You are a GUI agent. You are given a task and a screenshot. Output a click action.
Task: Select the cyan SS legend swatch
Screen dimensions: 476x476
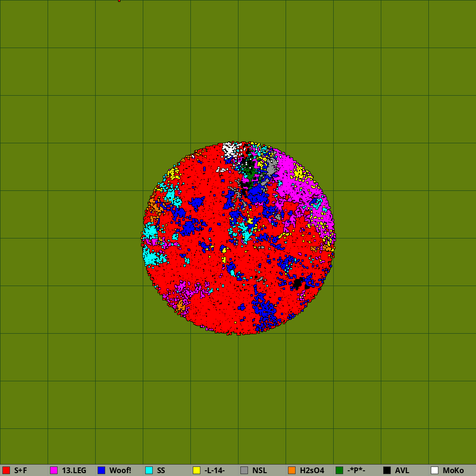(149, 470)
